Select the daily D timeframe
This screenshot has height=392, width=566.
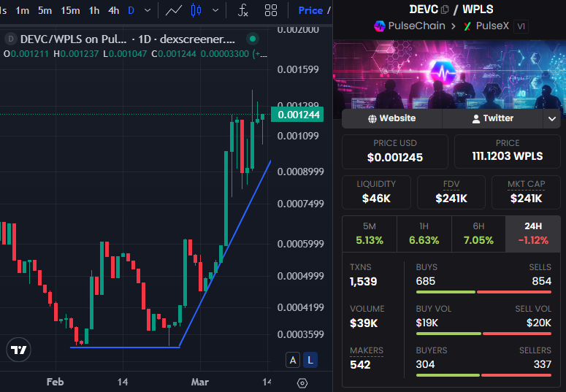pos(131,10)
